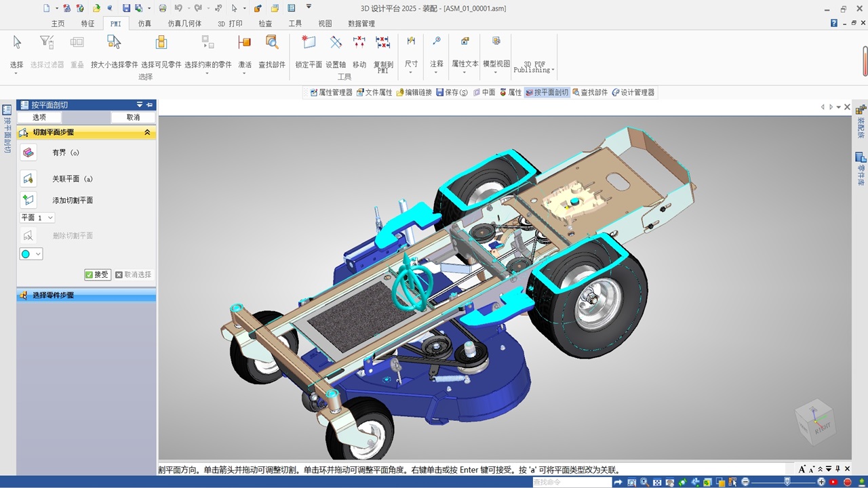Click the 查找部件 ribbon icon

pyautogui.click(x=271, y=43)
